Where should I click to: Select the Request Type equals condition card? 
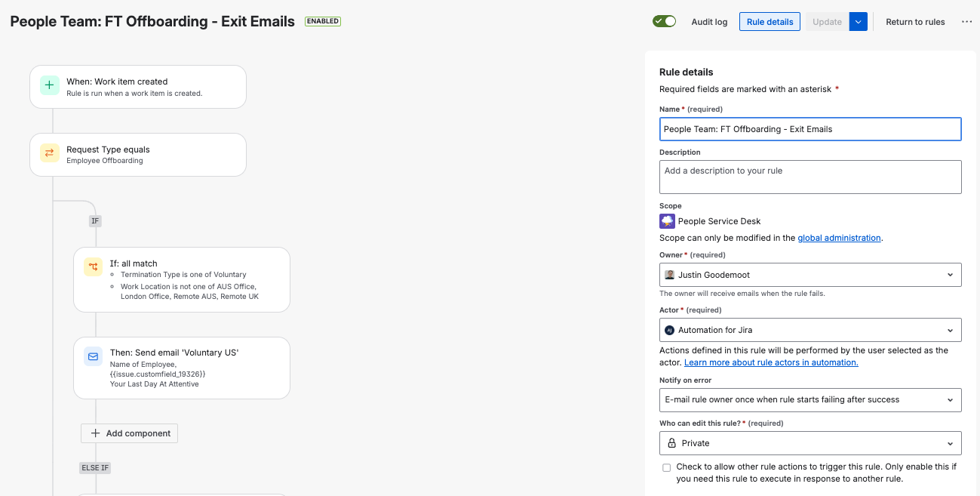[138, 155]
